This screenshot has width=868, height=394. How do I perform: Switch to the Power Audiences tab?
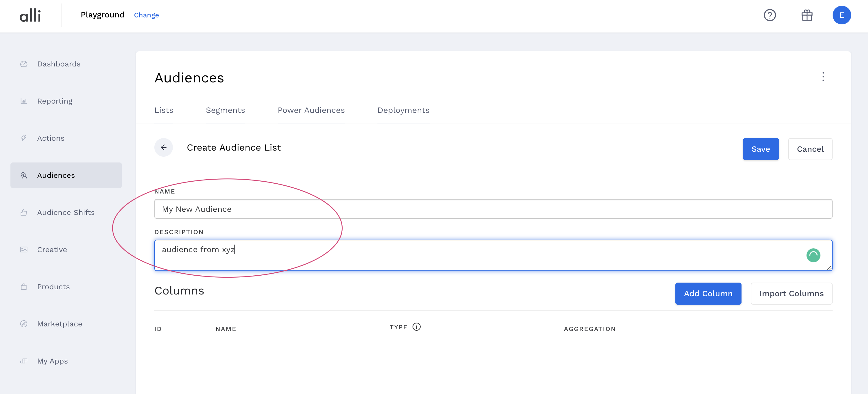point(311,110)
